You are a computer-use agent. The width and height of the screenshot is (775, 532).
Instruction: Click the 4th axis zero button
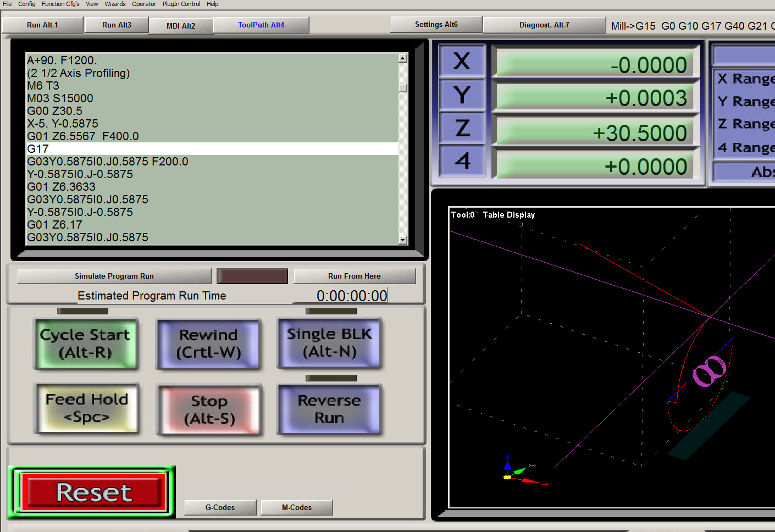pyautogui.click(x=462, y=162)
